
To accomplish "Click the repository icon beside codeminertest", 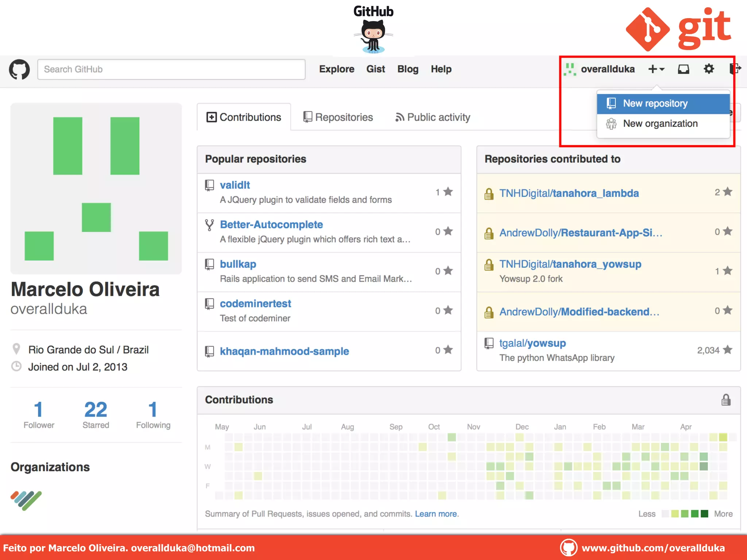I will 209,304.
